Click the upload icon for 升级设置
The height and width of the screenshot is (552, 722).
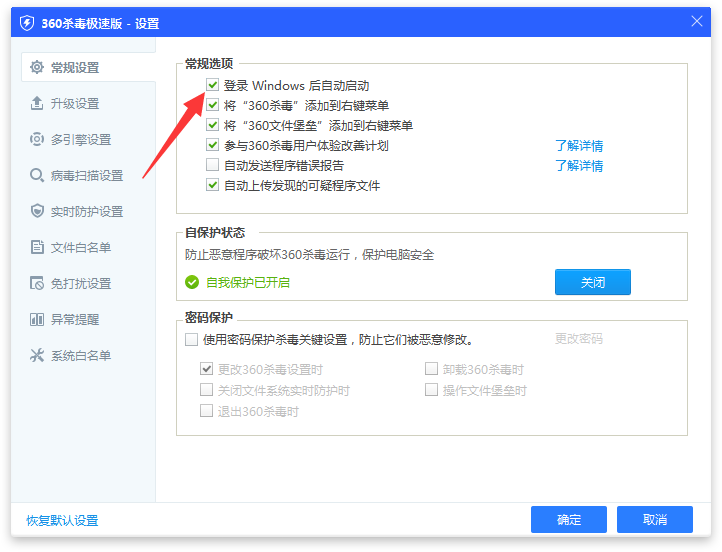click(37, 103)
